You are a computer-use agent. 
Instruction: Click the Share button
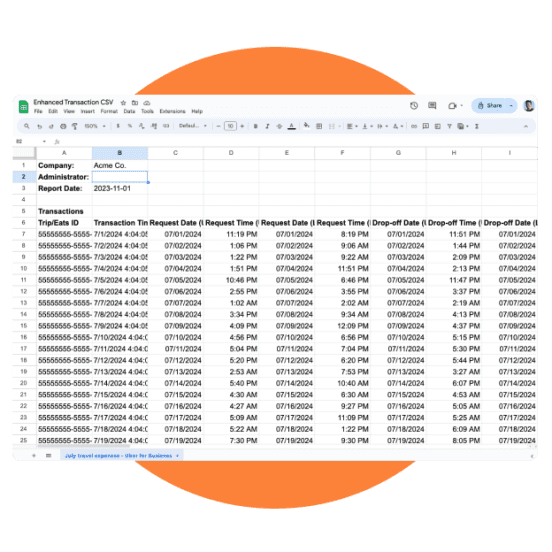coord(490,106)
